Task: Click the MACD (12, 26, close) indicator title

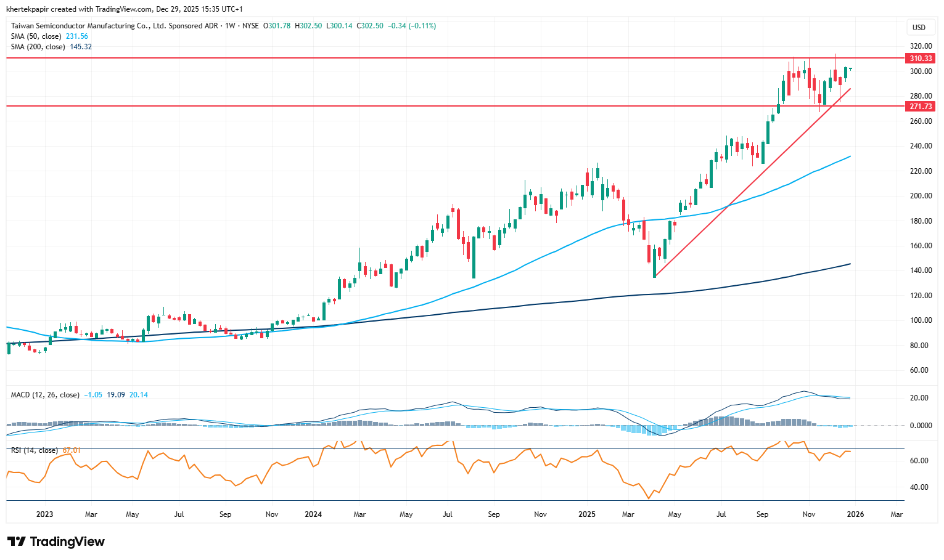Action: [45, 395]
